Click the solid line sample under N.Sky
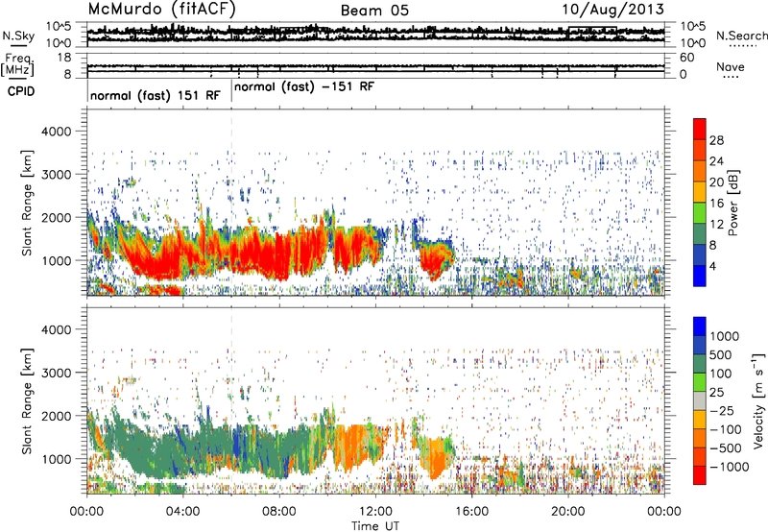 pos(18,46)
